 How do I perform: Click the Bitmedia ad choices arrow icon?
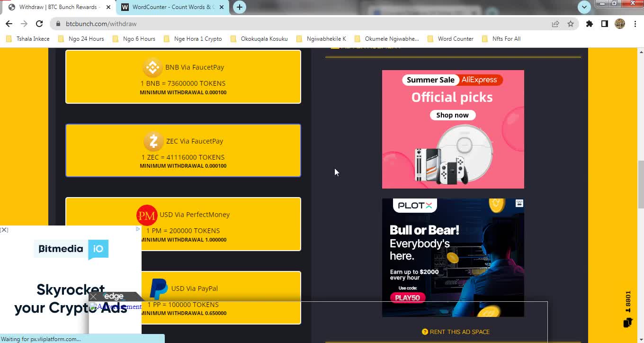(138, 229)
